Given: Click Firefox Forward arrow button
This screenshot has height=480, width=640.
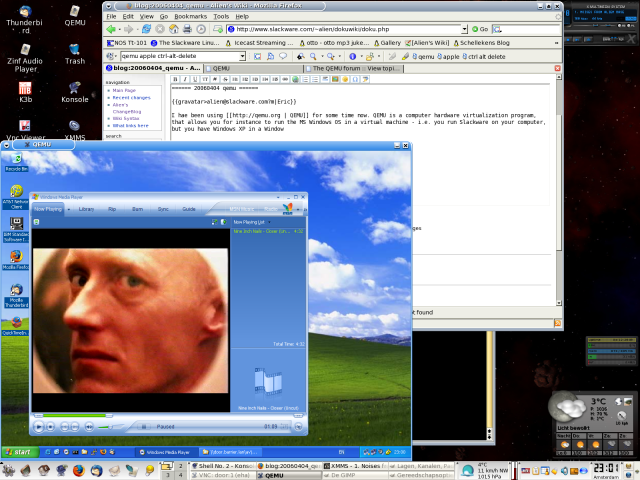Looking at the screenshot, I should click(129, 29).
